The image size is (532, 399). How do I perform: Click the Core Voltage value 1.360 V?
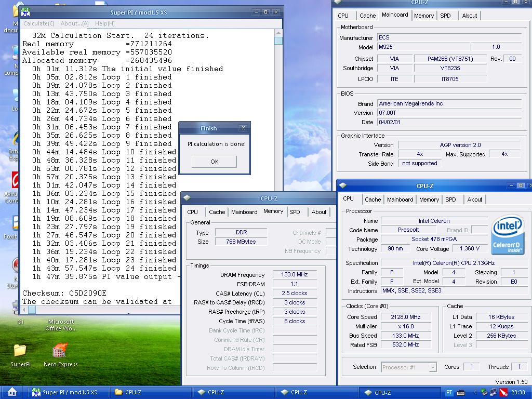pyautogui.click(x=470, y=249)
